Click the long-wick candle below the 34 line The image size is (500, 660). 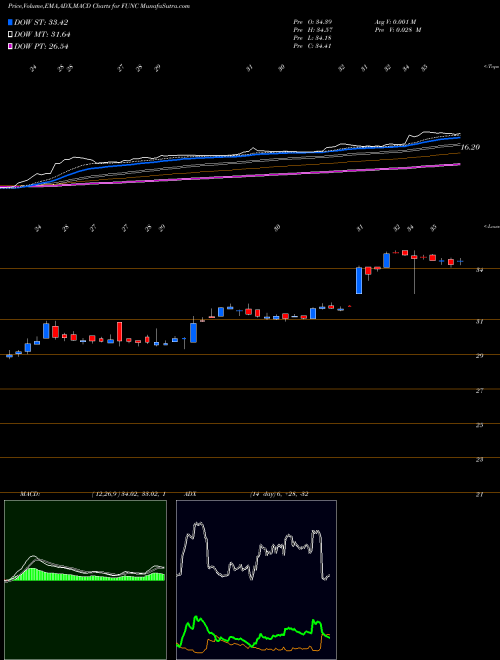[x=415, y=272]
